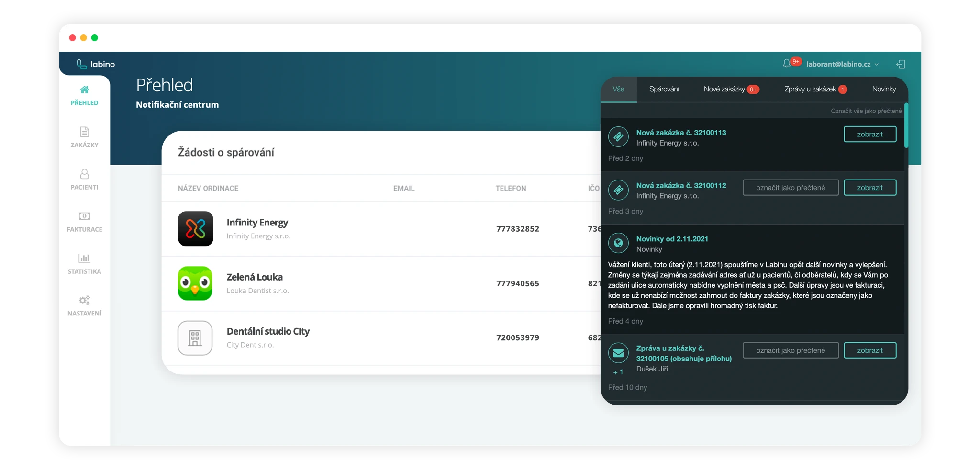The height and width of the screenshot is (472, 980).
Task: Click Dušek Jiří sender name
Action: pyautogui.click(x=652, y=369)
